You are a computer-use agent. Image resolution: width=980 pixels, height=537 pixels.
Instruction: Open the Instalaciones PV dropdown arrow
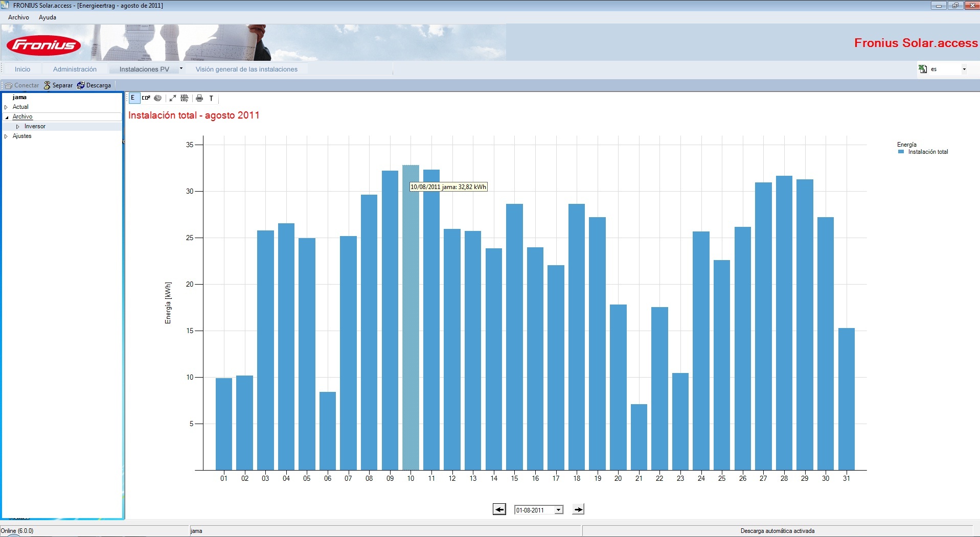point(181,68)
